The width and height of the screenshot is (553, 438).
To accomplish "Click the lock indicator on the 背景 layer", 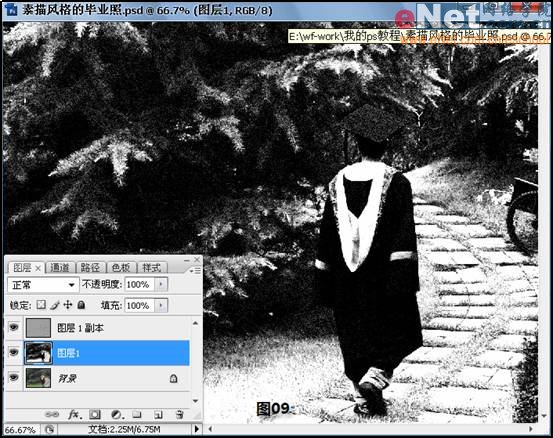I will click(173, 378).
